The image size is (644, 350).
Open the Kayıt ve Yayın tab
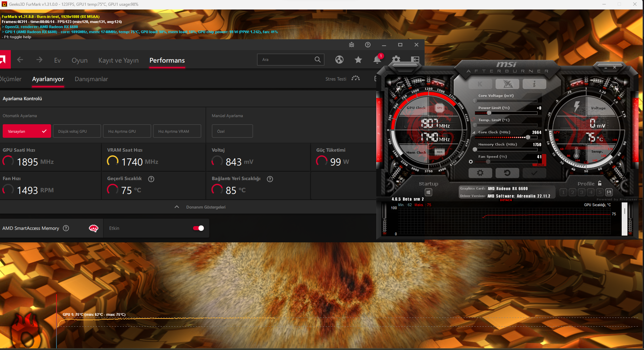click(118, 60)
